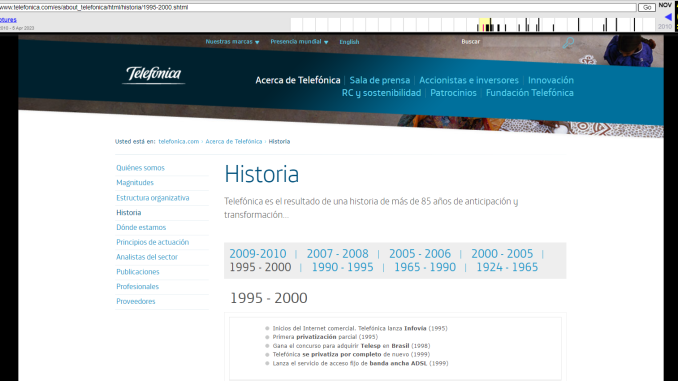Click the Telesp en Brasil bullet text
The width and height of the screenshot is (678, 381).
click(x=351, y=346)
